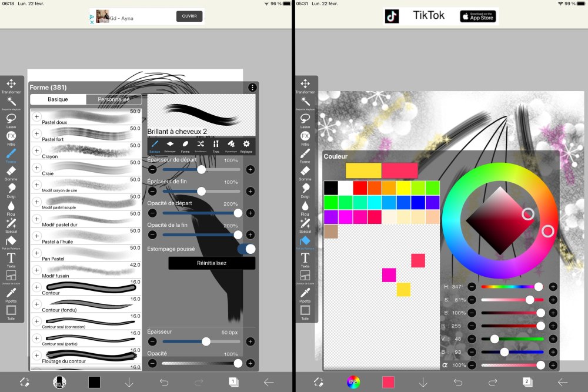The width and height of the screenshot is (588, 392).
Task: Open the Dynamique brush settings tab
Action: coord(231,145)
